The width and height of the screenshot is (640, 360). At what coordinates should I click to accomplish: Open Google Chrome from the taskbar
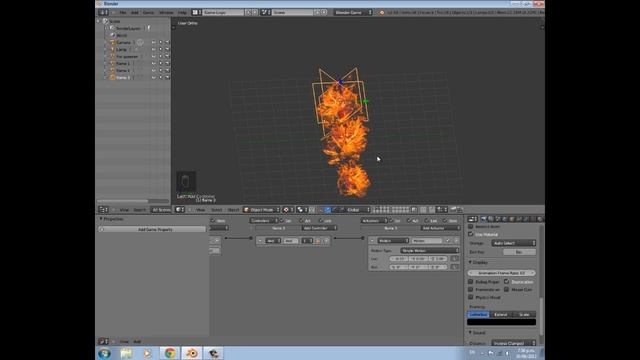169,353
